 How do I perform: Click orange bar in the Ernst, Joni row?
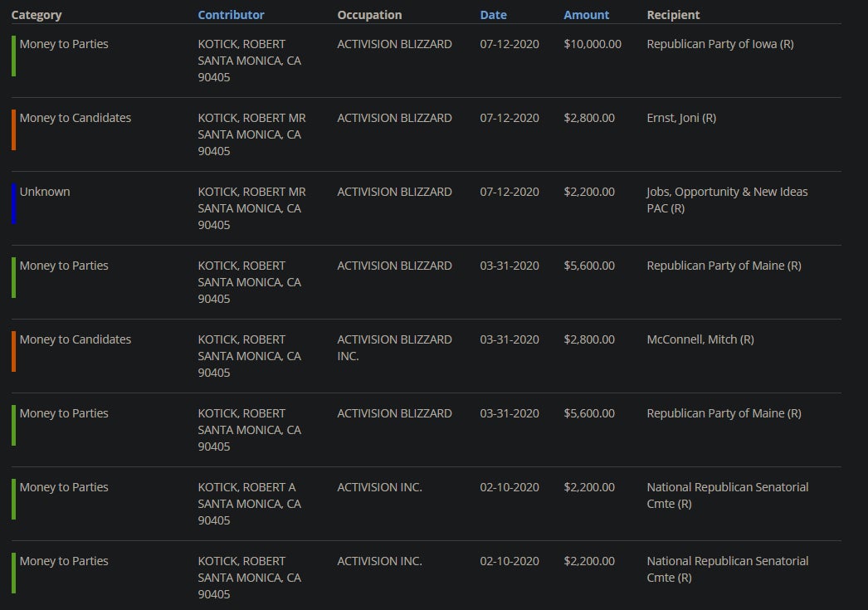click(13, 129)
